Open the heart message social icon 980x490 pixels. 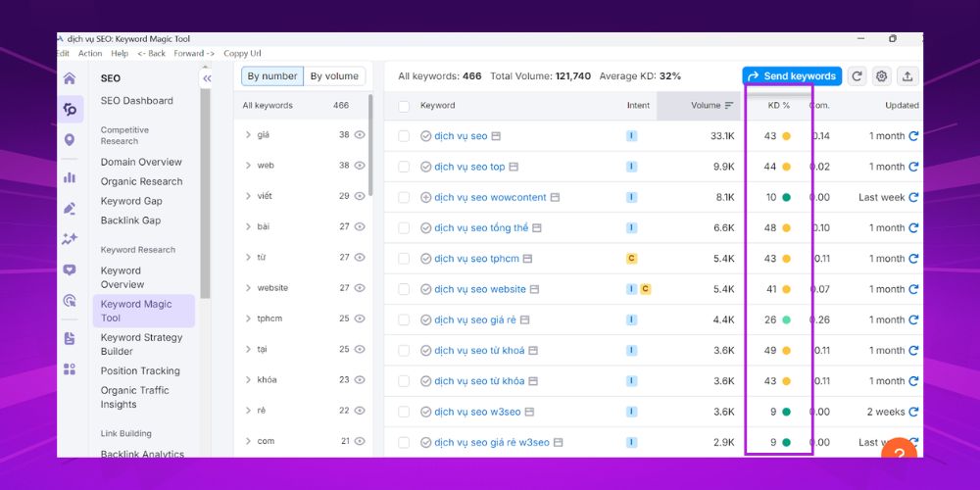[x=70, y=270]
